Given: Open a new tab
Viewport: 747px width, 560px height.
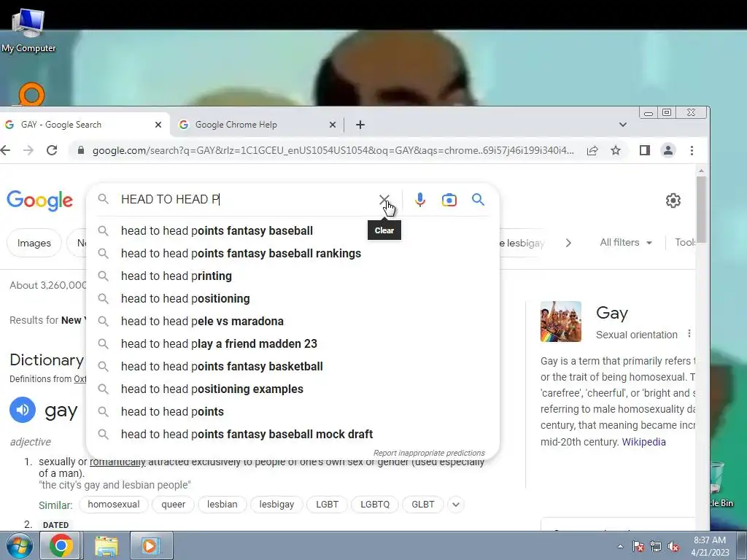Looking at the screenshot, I should pos(360,125).
